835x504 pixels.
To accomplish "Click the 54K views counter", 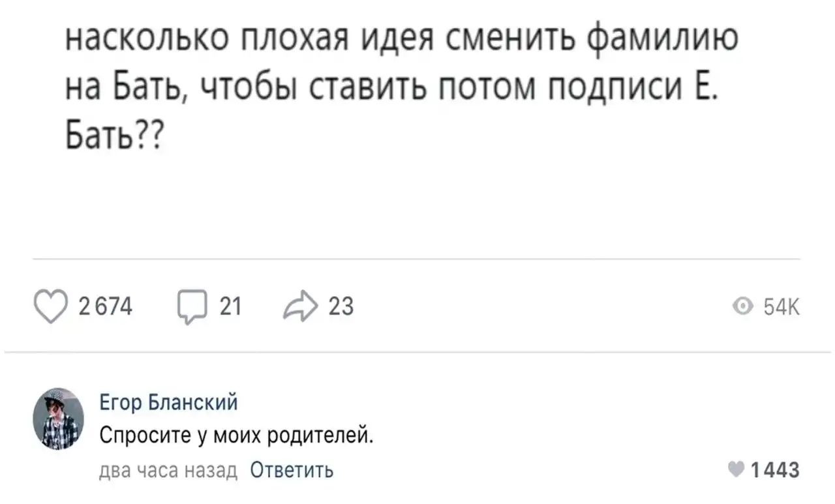I will [x=782, y=306].
